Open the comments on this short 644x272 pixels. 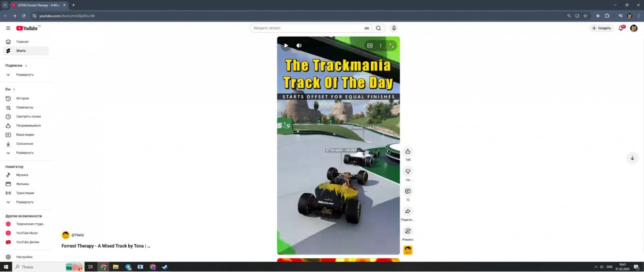click(407, 192)
